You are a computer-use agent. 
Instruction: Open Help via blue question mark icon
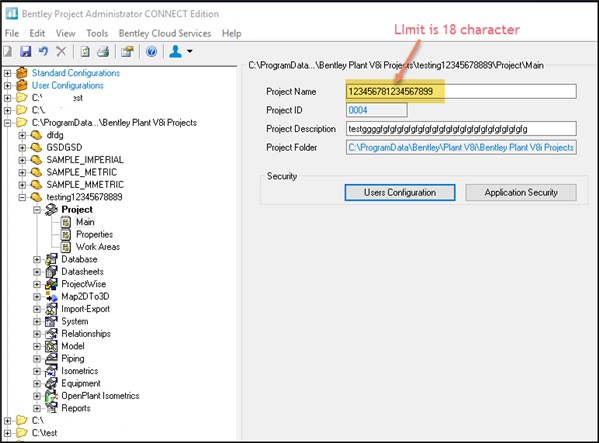151,51
